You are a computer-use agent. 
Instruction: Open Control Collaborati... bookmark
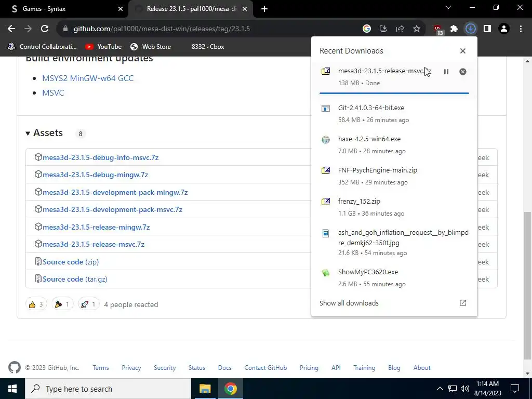point(42,47)
